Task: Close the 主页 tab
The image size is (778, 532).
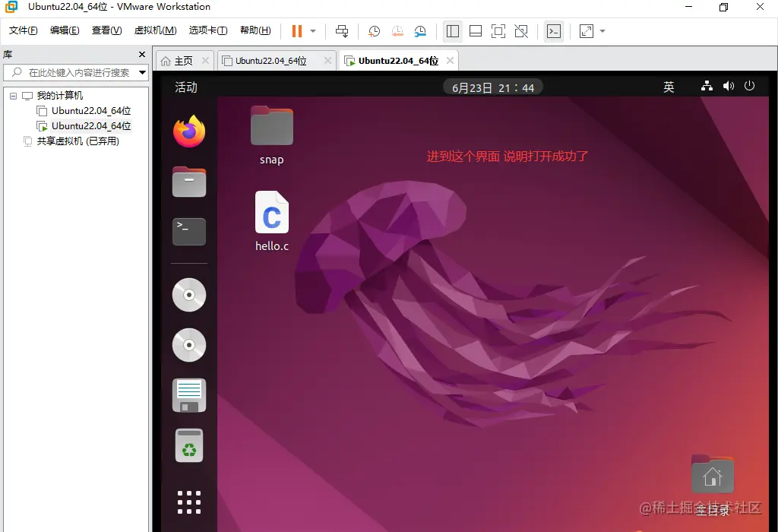Action: pos(205,61)
